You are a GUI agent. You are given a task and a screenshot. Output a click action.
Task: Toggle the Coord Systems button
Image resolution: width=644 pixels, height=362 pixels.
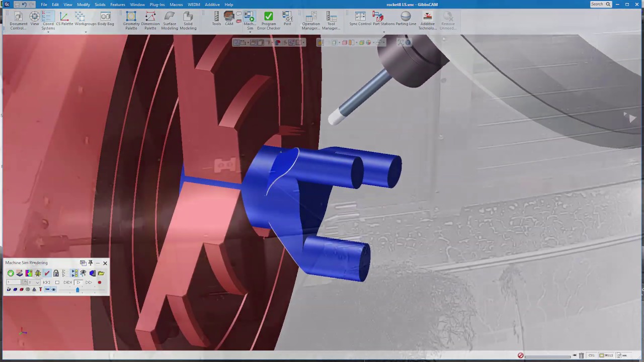tap(48, 21)
